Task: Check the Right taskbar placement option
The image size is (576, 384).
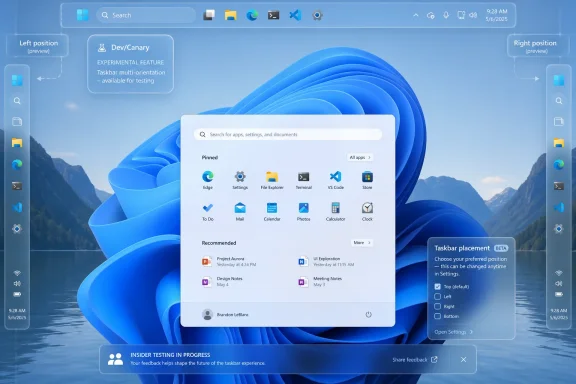Action: pos(438,306)
